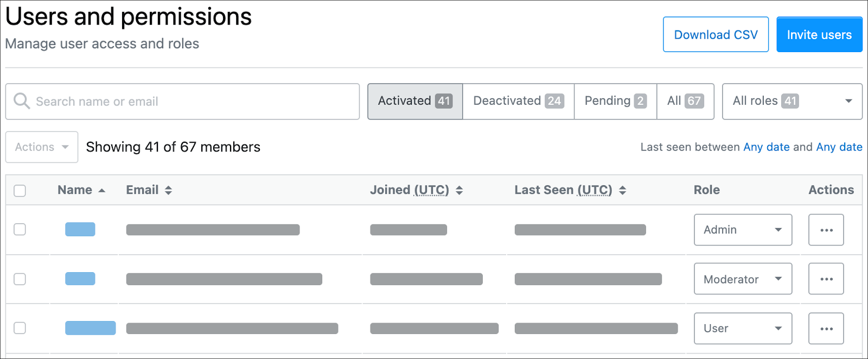The height and width of the screenshot is (359, 868).
Task: Click the search magnifier icon
Action: [22, 101]
